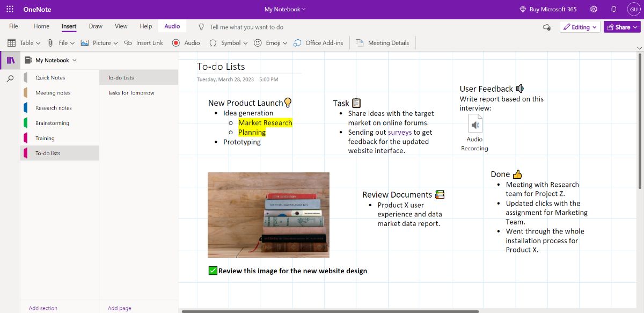Open the Table dropdown
The image size is (644, 313).
click(x=24, y=43)
